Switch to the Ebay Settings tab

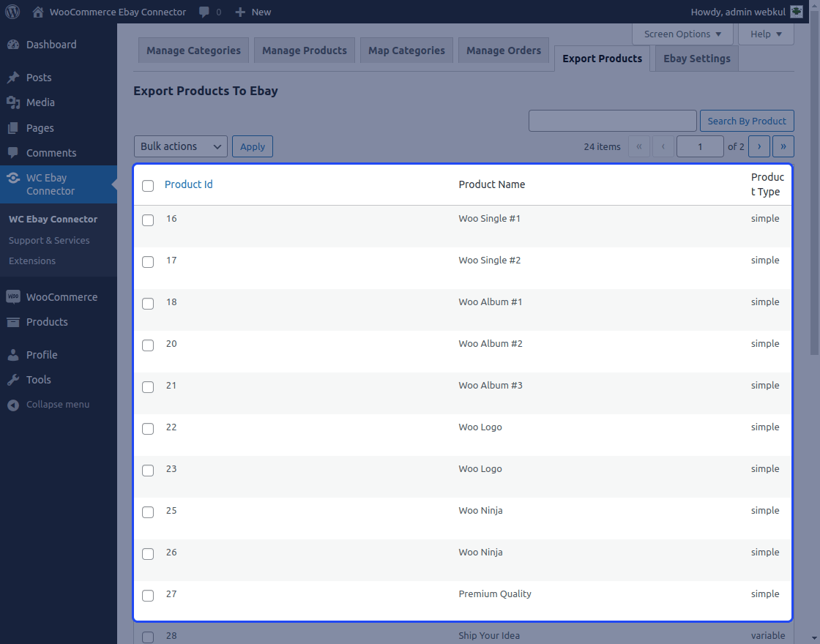(x=696, y=58)
